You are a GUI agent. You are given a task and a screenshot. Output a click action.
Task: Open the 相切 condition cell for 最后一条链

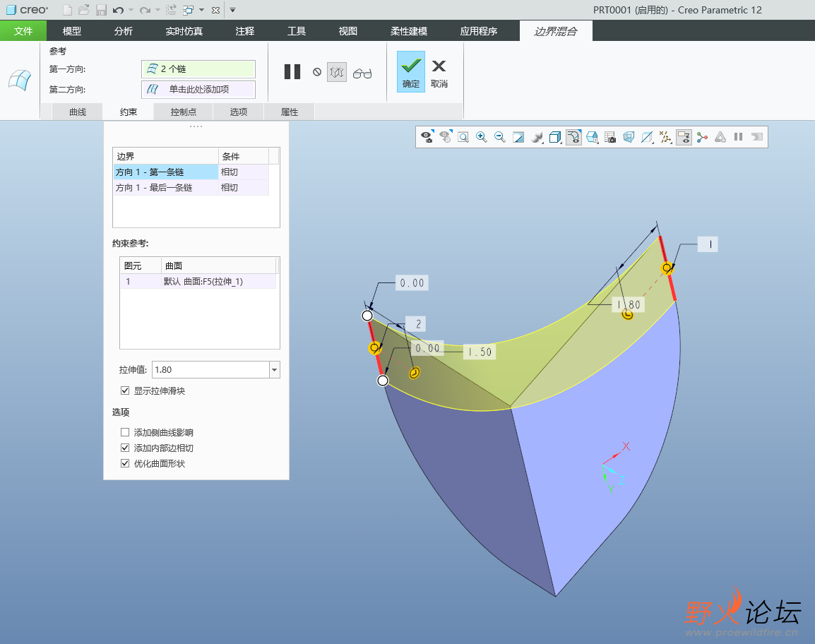(x=243, y=188)
